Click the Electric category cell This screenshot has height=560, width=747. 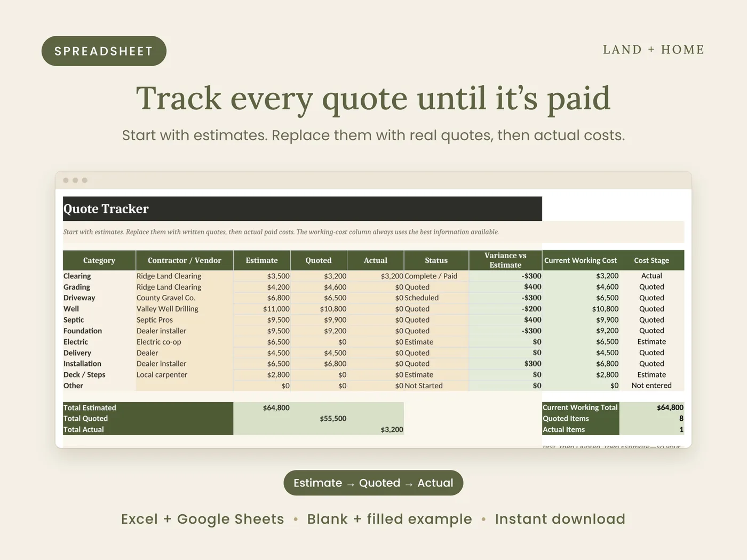(x=99, y=342)
